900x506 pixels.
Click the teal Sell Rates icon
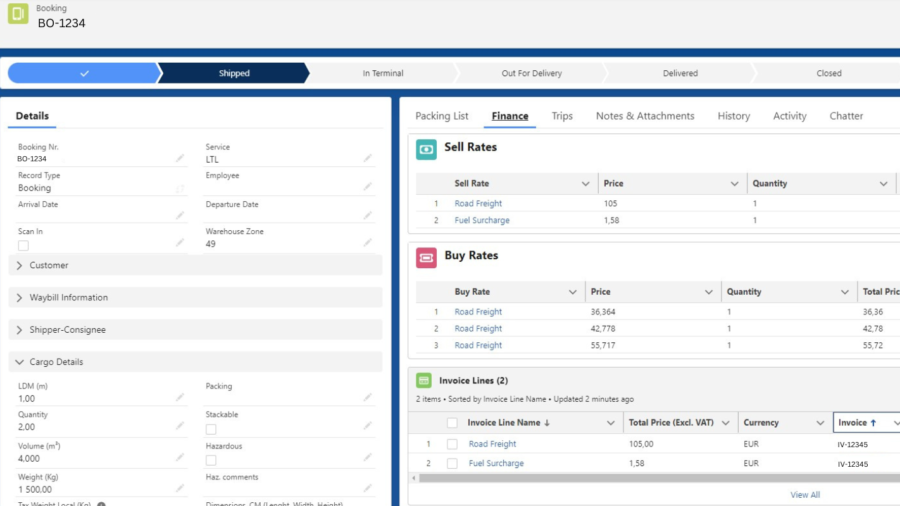[x=426, y=149]
